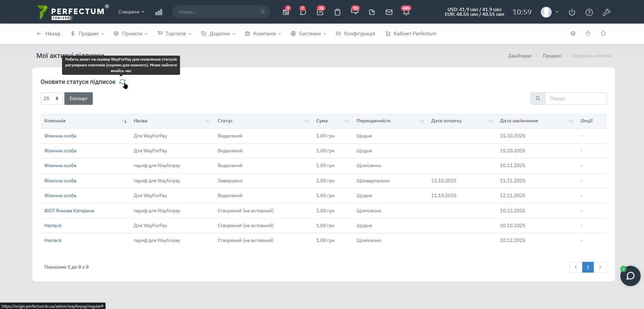Open the Кабінет Perfectum menu item
Screen dimensions: 644x309
[411, 34]
